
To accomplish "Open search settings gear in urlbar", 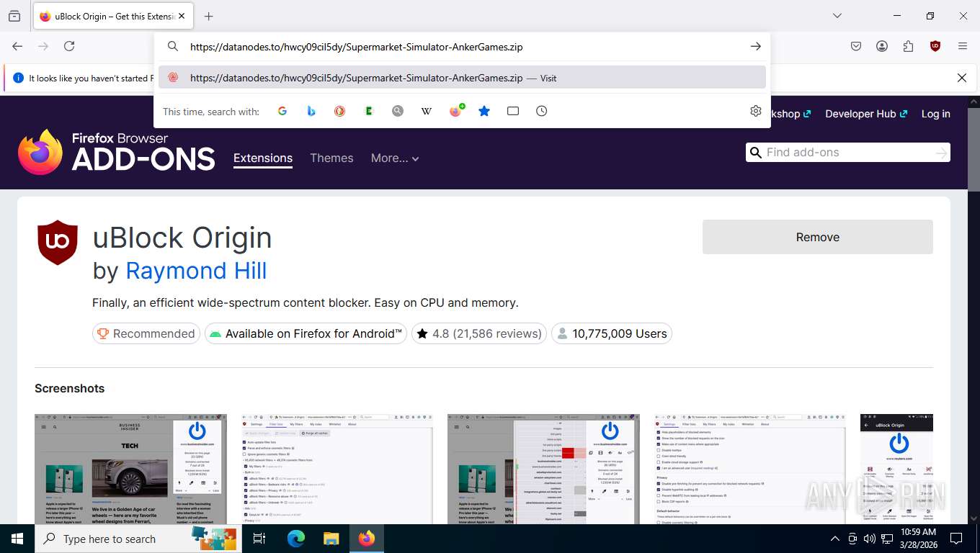I will 755,111.
